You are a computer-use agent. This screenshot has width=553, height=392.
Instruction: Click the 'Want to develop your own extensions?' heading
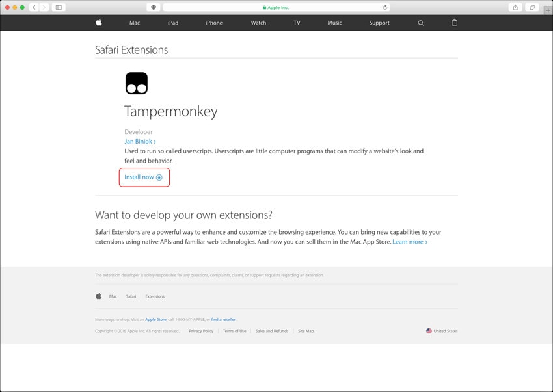tap(183, 215)
